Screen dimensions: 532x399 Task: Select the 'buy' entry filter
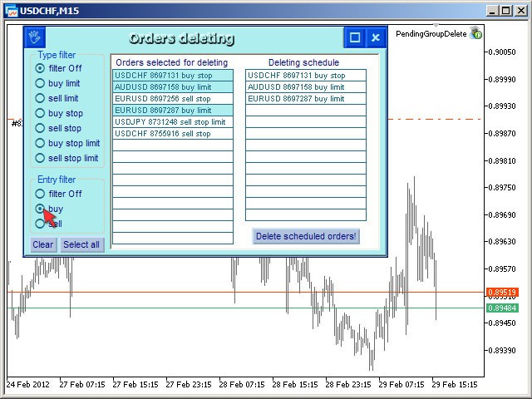click(40, 209)
